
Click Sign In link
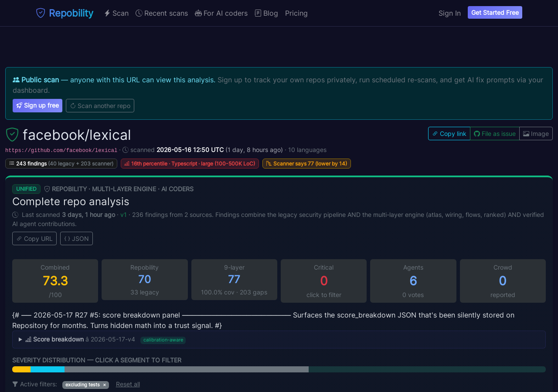click(x=449, y=13)
